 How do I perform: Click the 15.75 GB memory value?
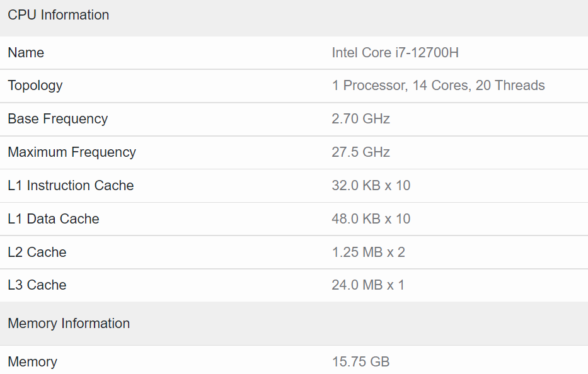(x=360, y=362)
